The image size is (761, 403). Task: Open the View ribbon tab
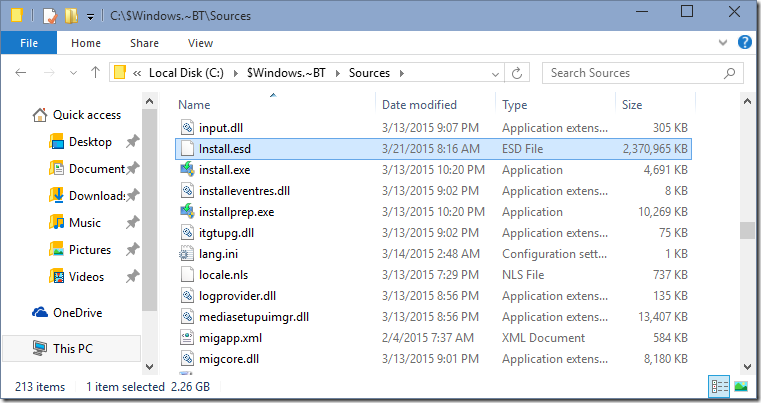coord(200,43)
